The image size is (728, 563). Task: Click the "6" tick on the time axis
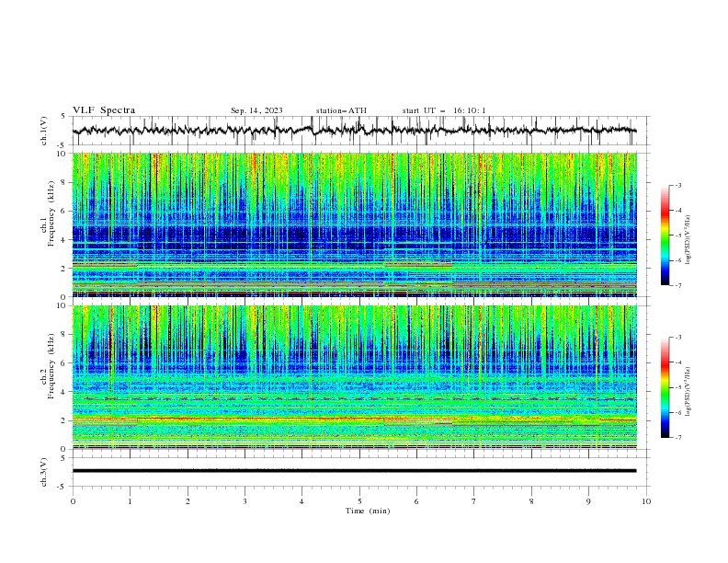(416, 501)
